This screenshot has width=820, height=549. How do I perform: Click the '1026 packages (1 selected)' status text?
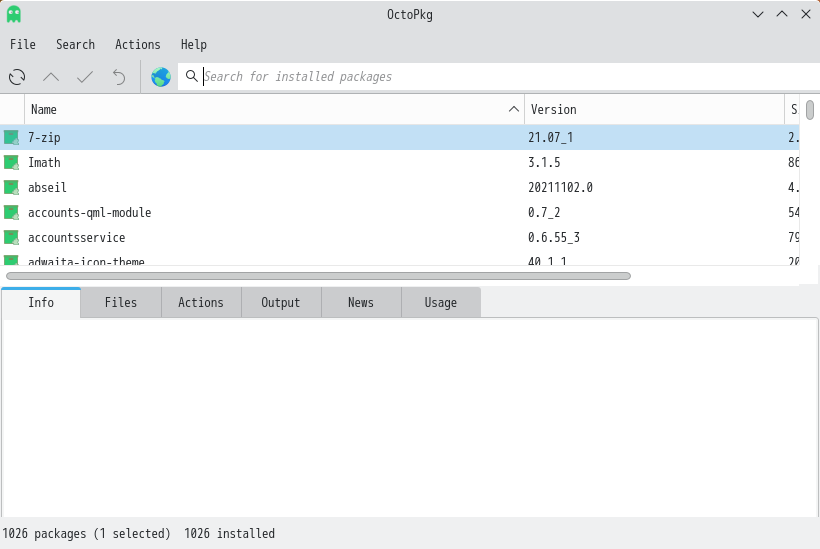[x=86, y=533]
